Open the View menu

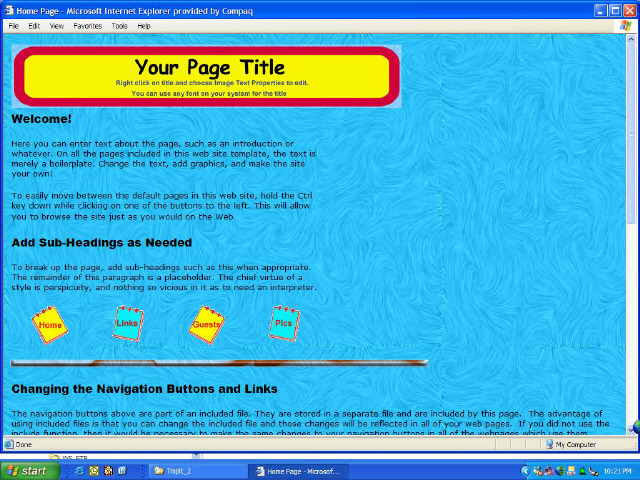tap(57, 26)
